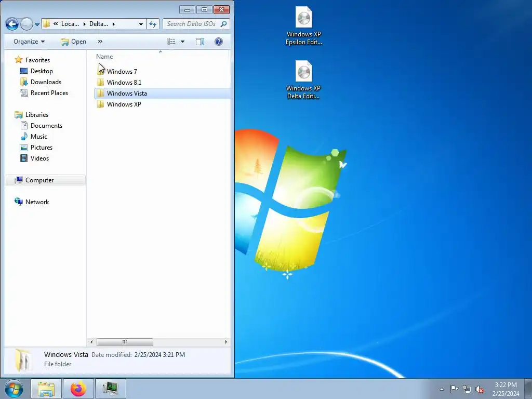Click the Windows 7 folder name
Screen dimensions: 532x399
coord(122,72)
